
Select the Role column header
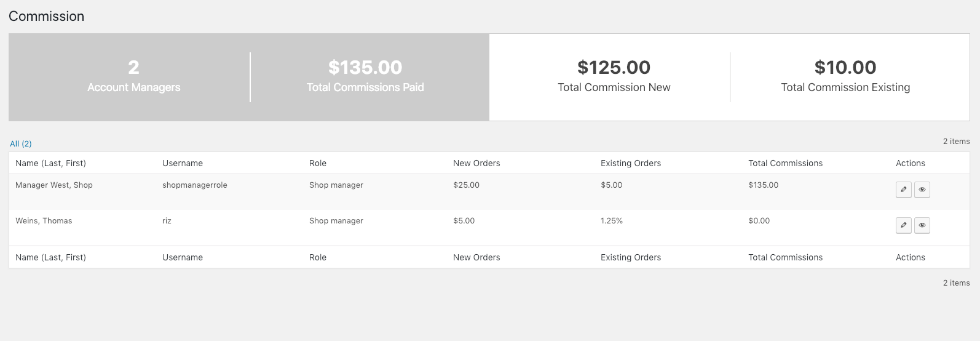tap(318, 163)
